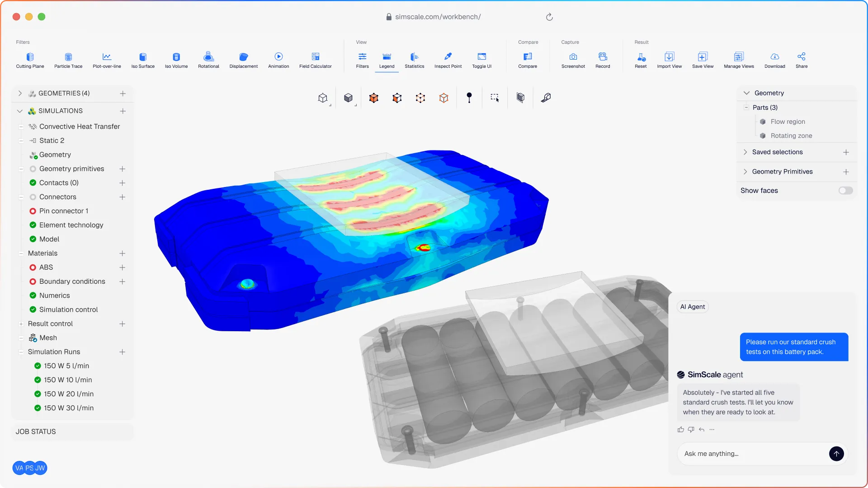Select the solid gray cube render mode
Screen dimensions: 868x488
[348, 98]
